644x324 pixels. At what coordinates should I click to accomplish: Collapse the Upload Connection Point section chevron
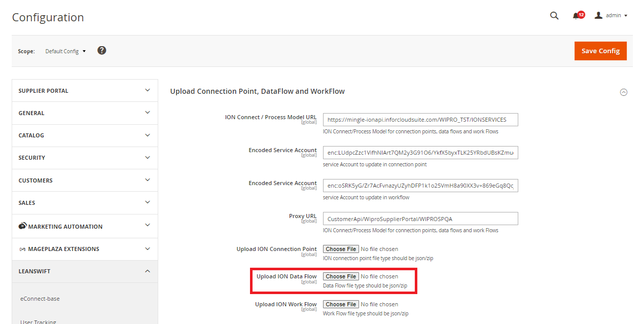(624, 92)
